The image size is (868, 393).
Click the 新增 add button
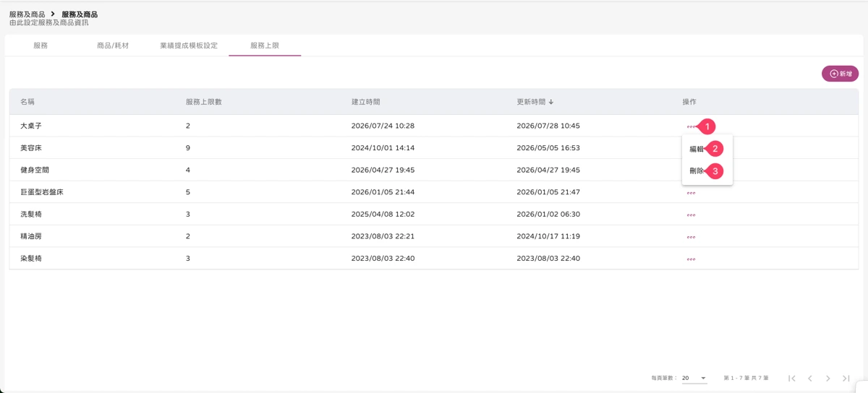(x=840, y=74)
